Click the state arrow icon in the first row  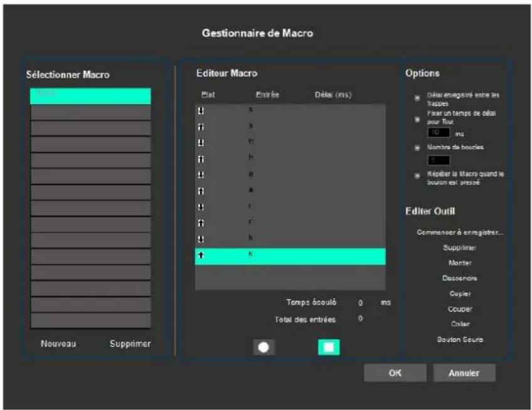coord(201,110)
